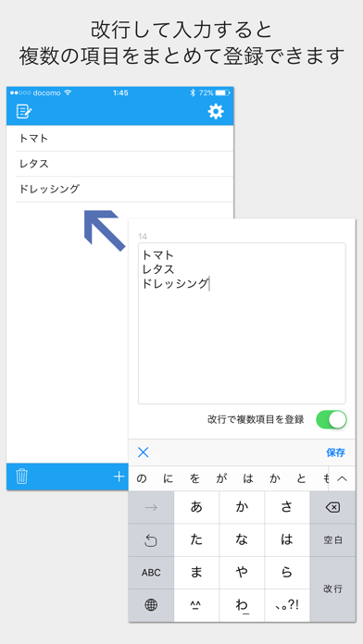This screenshot has height=644, width=363.
Task: Tap the 保存 save button
Action: tap(335, 452)
